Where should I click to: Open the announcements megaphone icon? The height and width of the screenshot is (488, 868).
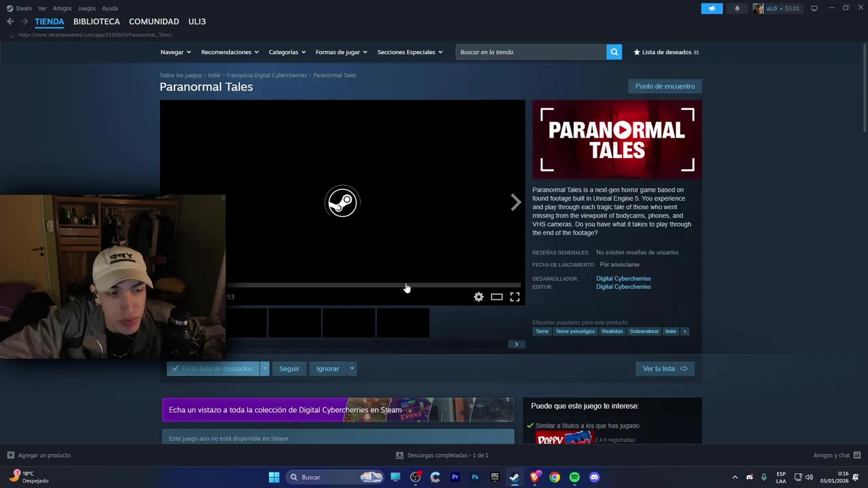click(711, 8)
